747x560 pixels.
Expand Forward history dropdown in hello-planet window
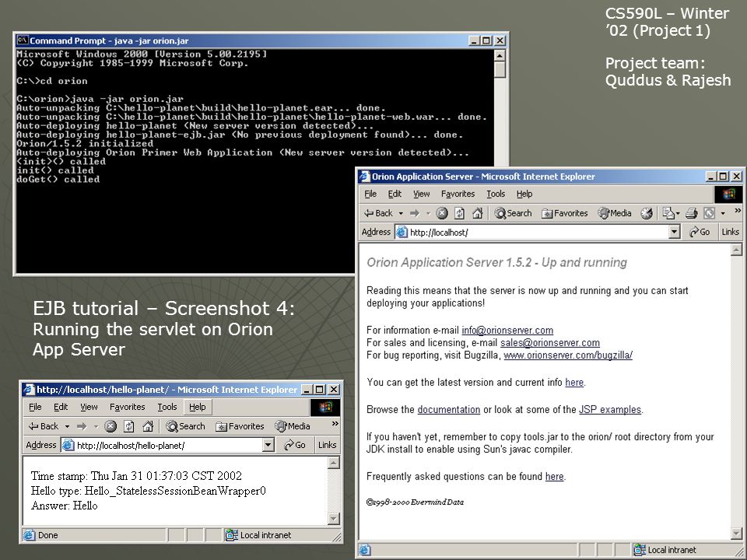(95, 426)
